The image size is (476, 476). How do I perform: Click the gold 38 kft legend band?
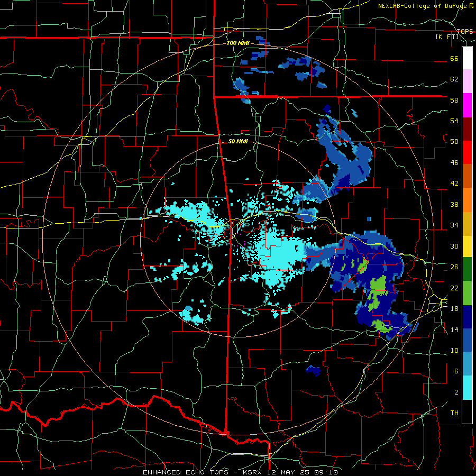467,224
